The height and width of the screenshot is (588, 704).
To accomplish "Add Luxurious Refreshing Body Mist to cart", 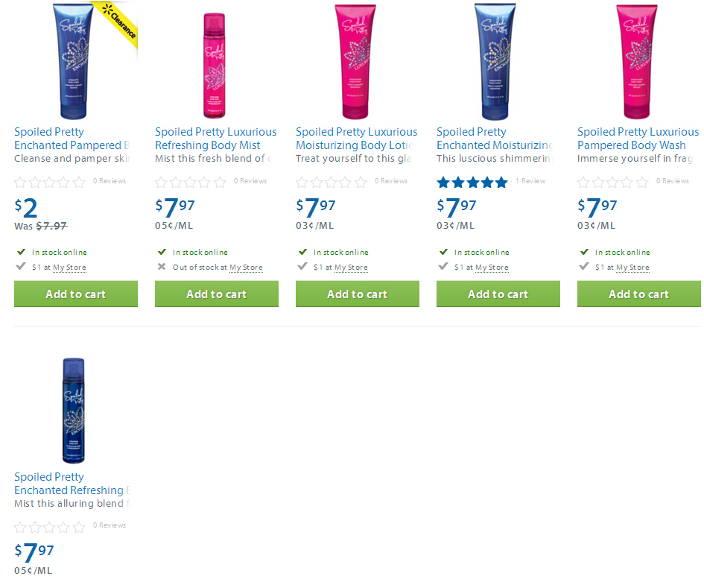I will [216, 294].
